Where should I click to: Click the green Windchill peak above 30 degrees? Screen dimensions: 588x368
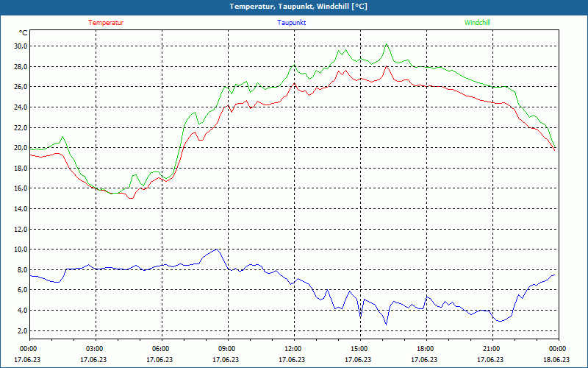[x=387, y=44]
